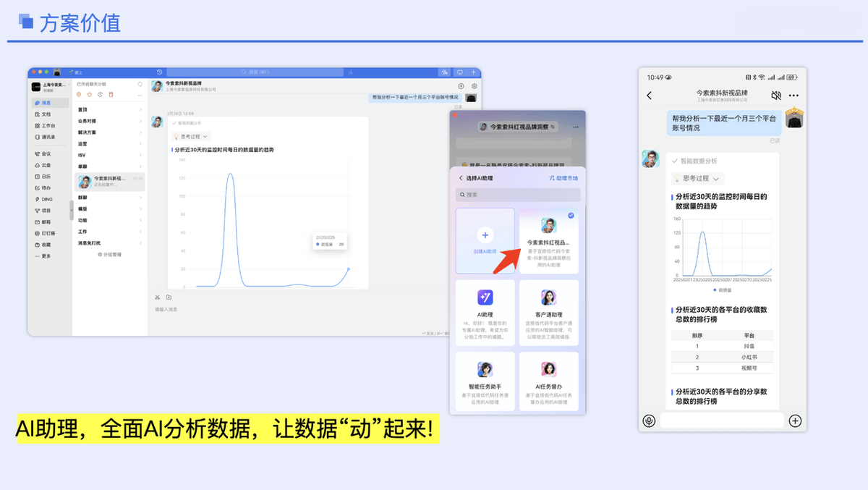Open the 工作台 workbench icon in the sidebar

[x=45, y=124]
